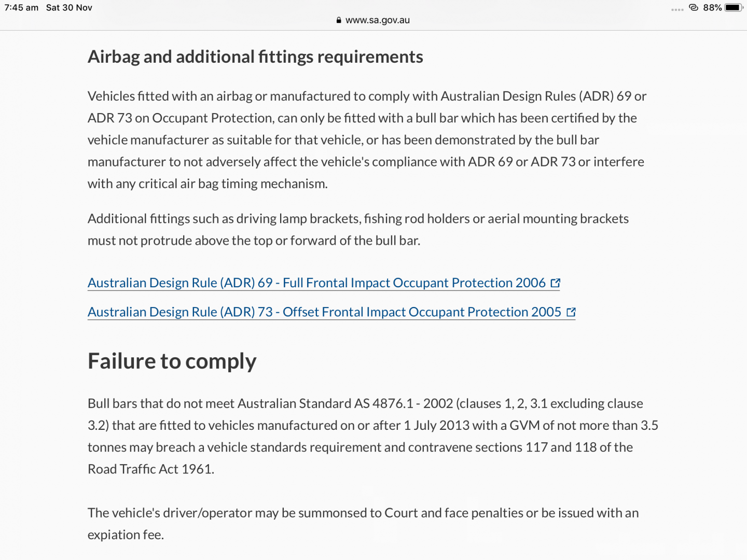
Task: Click the 'Failure to comply' heading
Action: pos(172,361)
